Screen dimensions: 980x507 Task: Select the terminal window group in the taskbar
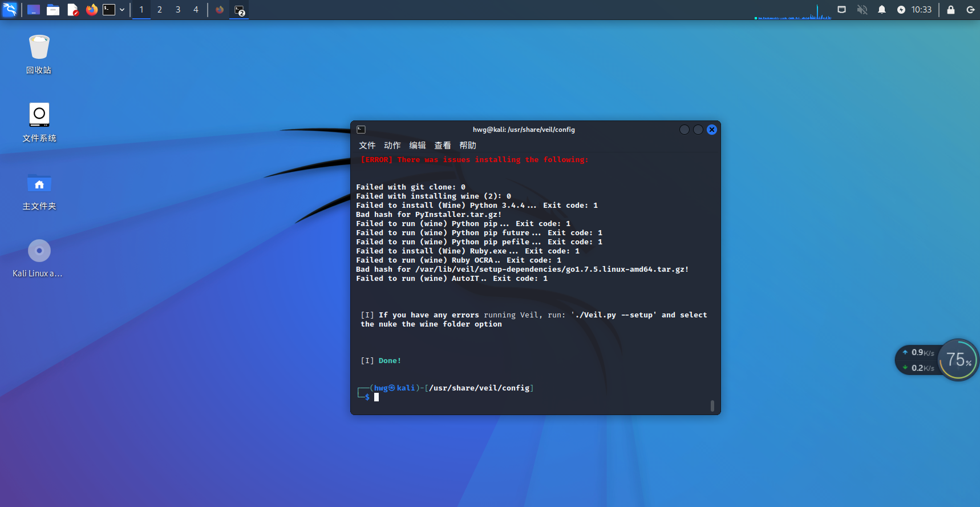[240, 10]
